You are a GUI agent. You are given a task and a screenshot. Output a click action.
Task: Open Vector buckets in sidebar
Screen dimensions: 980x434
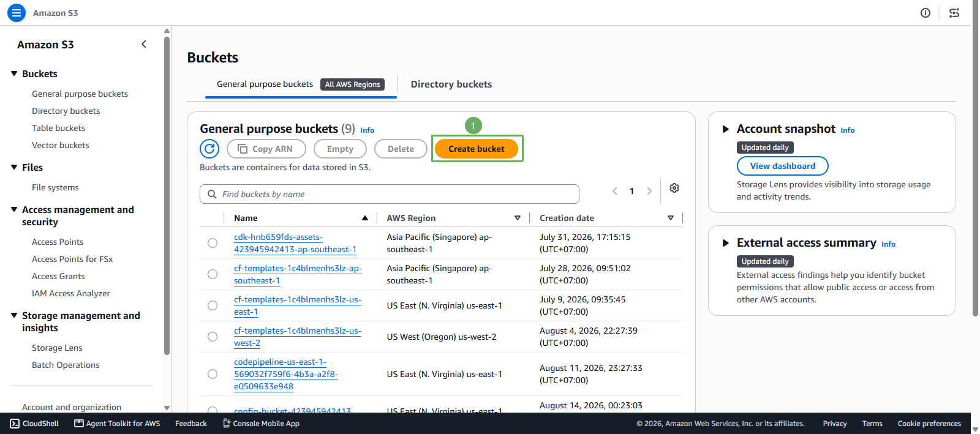click(61, 145)
